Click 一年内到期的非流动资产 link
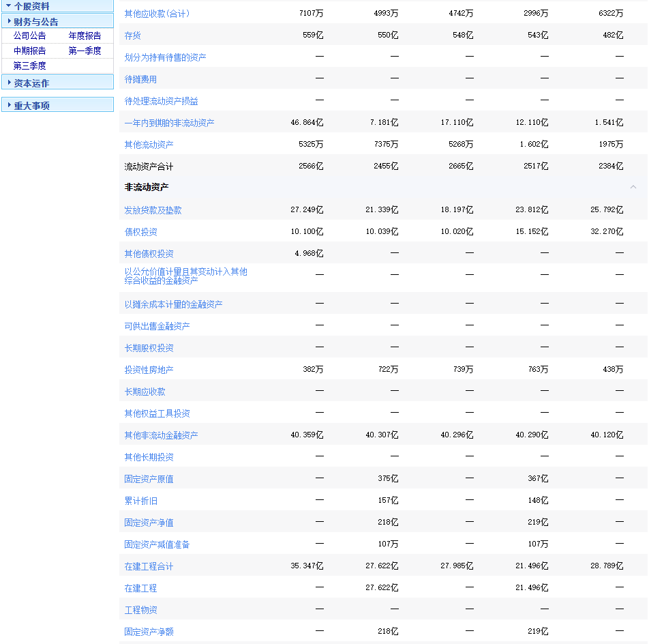The image size is (649, 644). (x=169, y=123)
